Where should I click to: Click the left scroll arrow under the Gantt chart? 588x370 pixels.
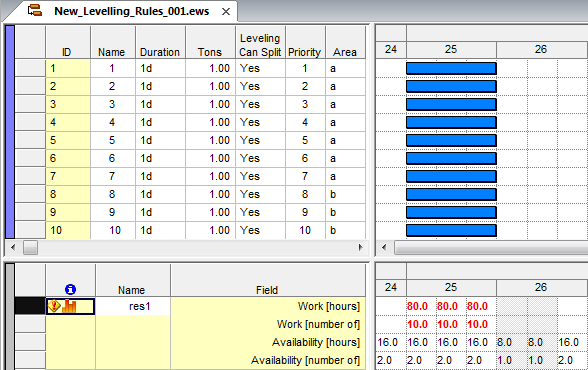[x=384, y=247]
